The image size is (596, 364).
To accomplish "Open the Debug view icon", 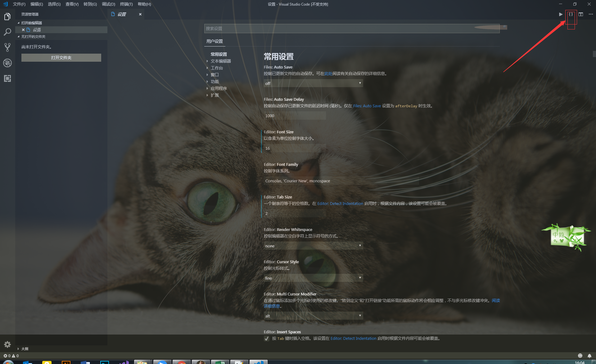I will (x=7, y=63).
